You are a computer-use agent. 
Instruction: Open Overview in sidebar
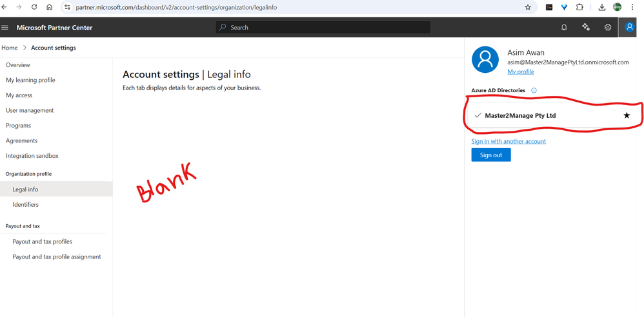[x=18, y=65]
